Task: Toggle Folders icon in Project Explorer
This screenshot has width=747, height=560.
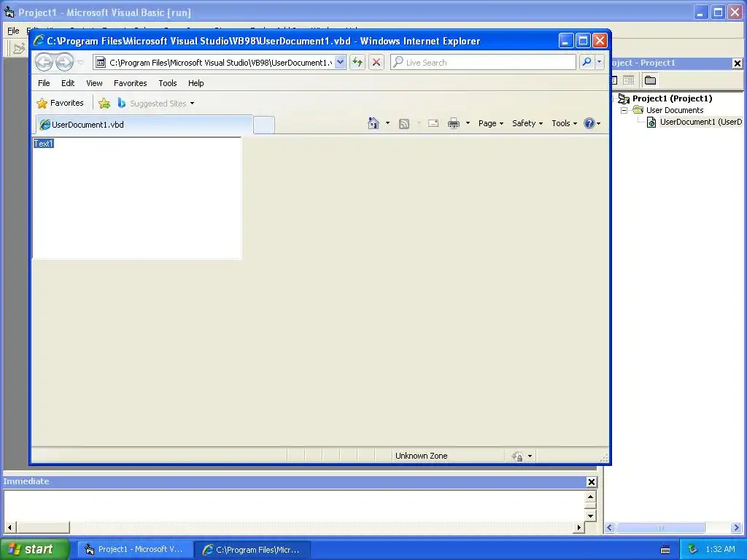Action: [650, 80]
